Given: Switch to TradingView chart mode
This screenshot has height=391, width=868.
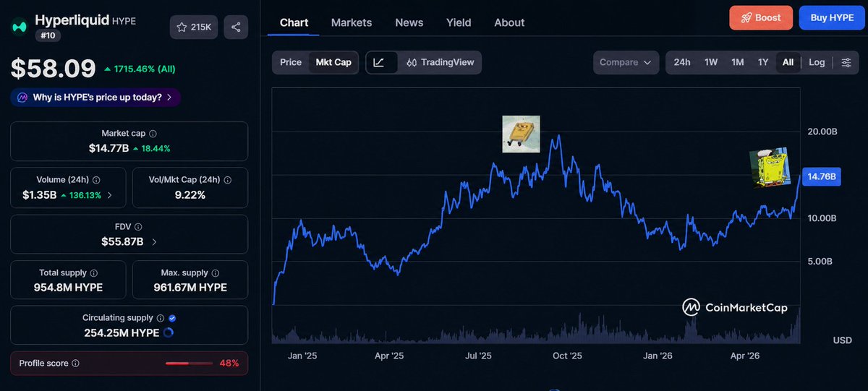Looking at the screenshot, I should pyautogui.click(x=440, y=62).
